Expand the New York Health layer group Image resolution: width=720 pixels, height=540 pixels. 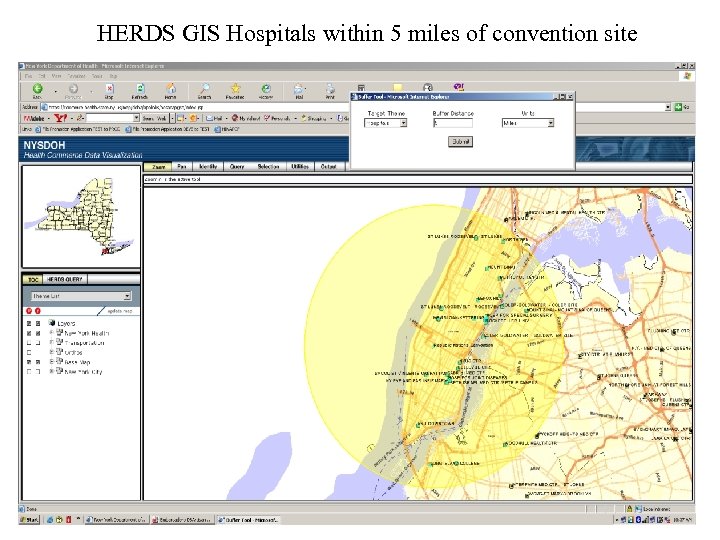click(x=51, y=332)
